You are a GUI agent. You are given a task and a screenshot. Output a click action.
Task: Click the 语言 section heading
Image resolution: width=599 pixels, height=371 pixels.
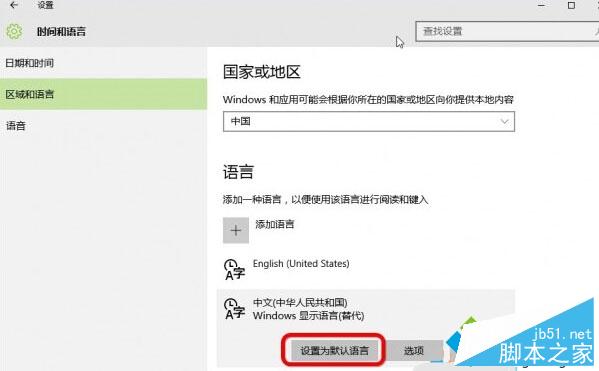(x=238, y=172)
